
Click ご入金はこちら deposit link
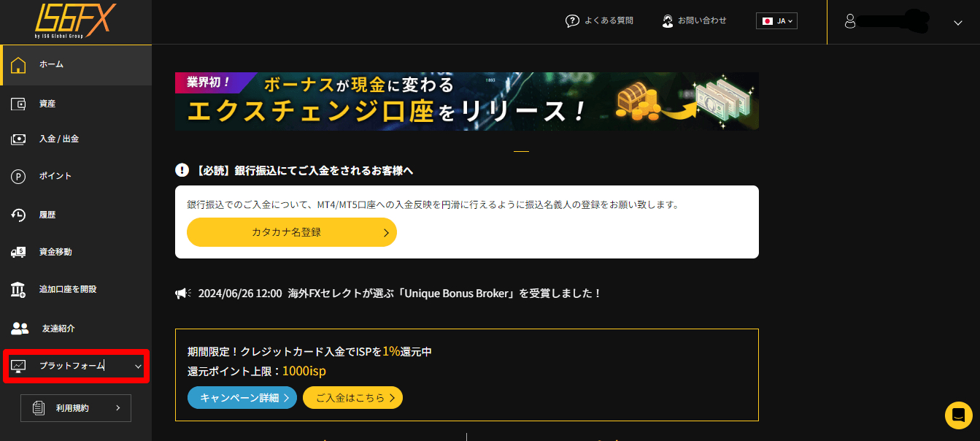(x=352, y=397)
